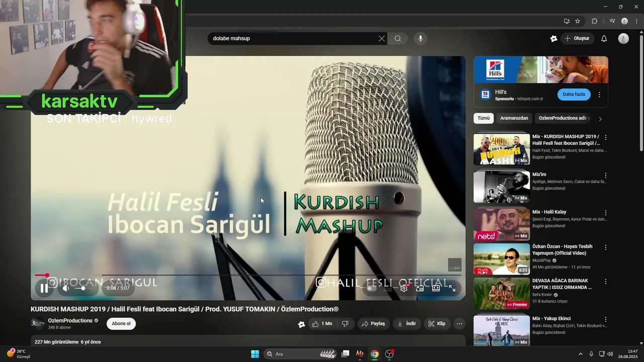Image resolution: width=644 pixels, height=362 pixels.
Task: Select the Tümü filter chip
Action: click(x=484, y=118)
